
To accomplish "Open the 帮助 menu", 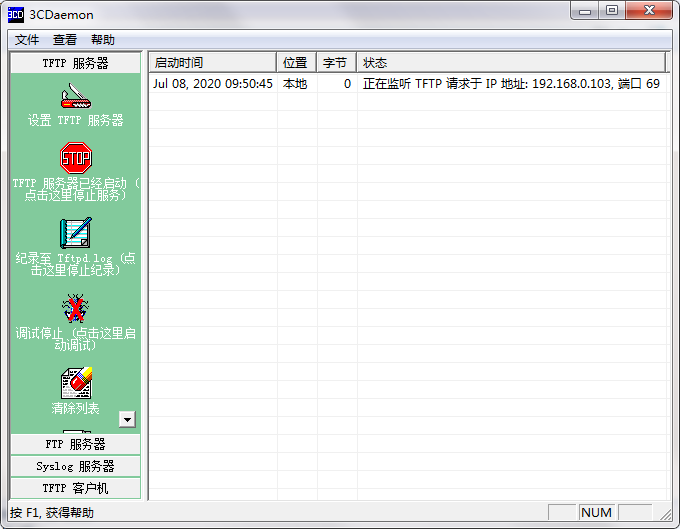I will pyautogui.click(x=103, y=40).
